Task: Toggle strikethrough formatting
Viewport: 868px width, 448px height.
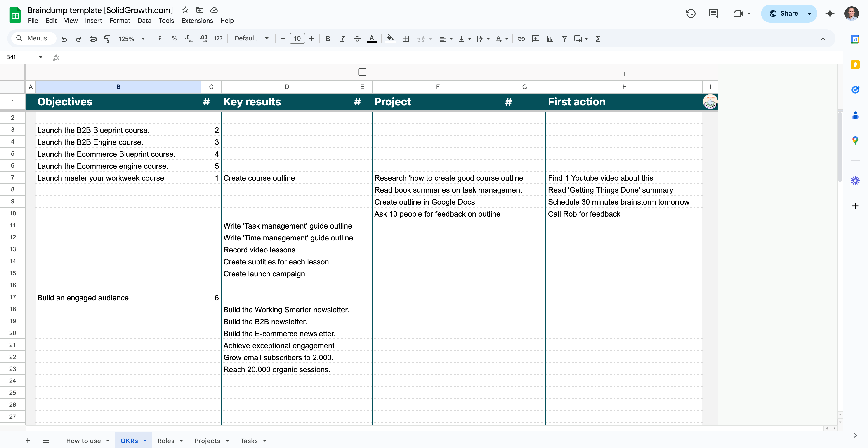Action: (357, 39)
